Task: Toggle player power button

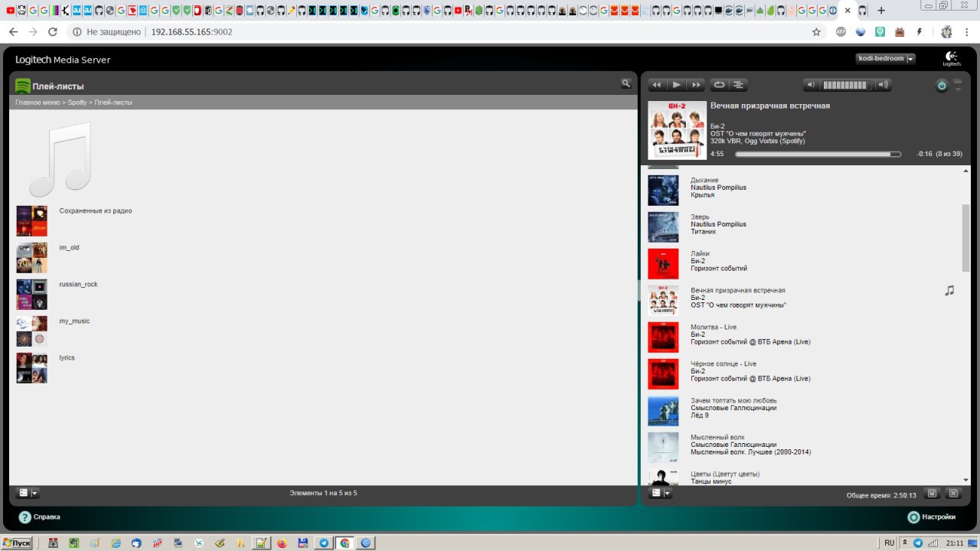Action: [942, 86]
